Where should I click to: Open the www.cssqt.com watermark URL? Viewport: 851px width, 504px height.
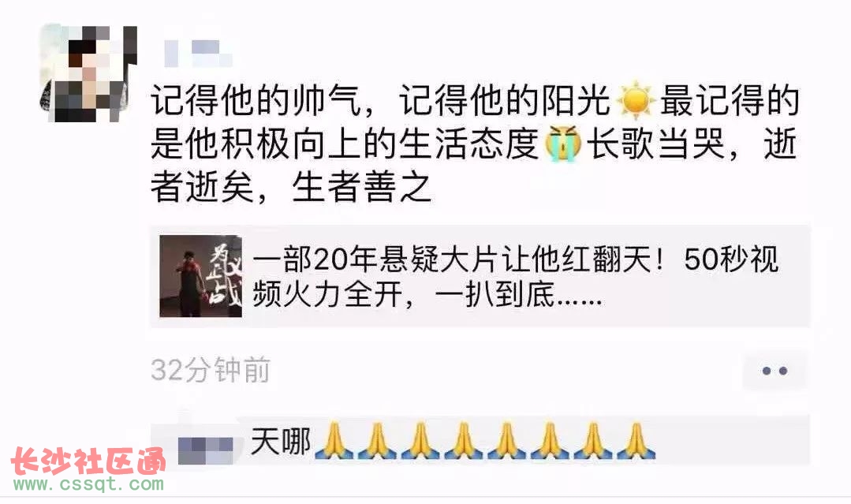pyautogui.click(x=88, y=484)
